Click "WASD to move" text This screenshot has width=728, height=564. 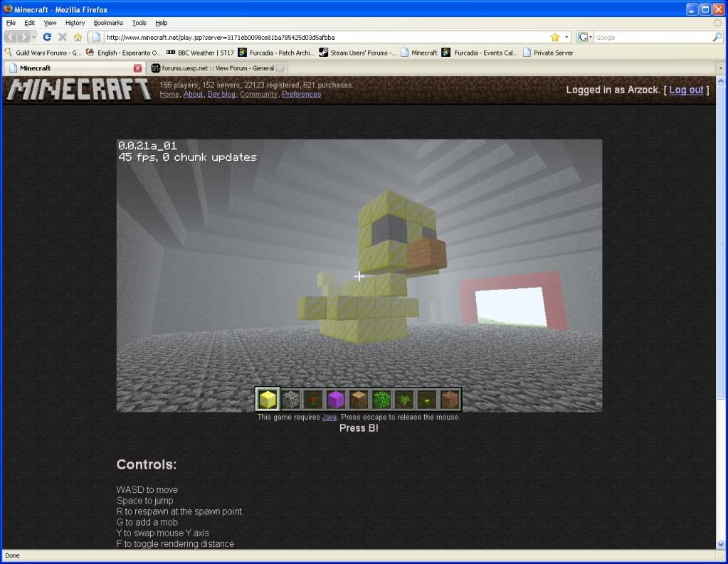point(147,490)
